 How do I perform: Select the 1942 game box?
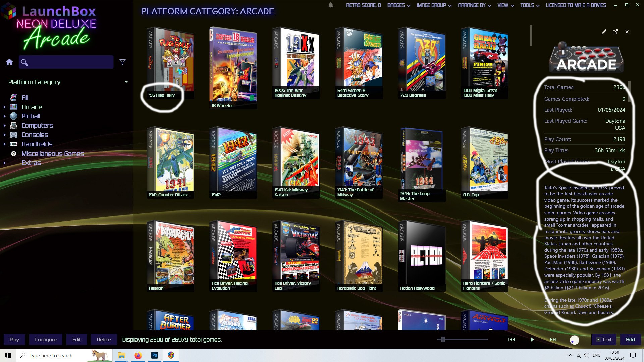tap(233, 163)
